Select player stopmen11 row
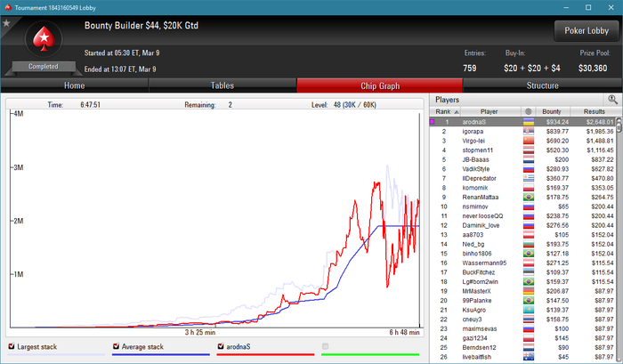The width and height of the screenshot is (623, 364). (x=523, y=150)
